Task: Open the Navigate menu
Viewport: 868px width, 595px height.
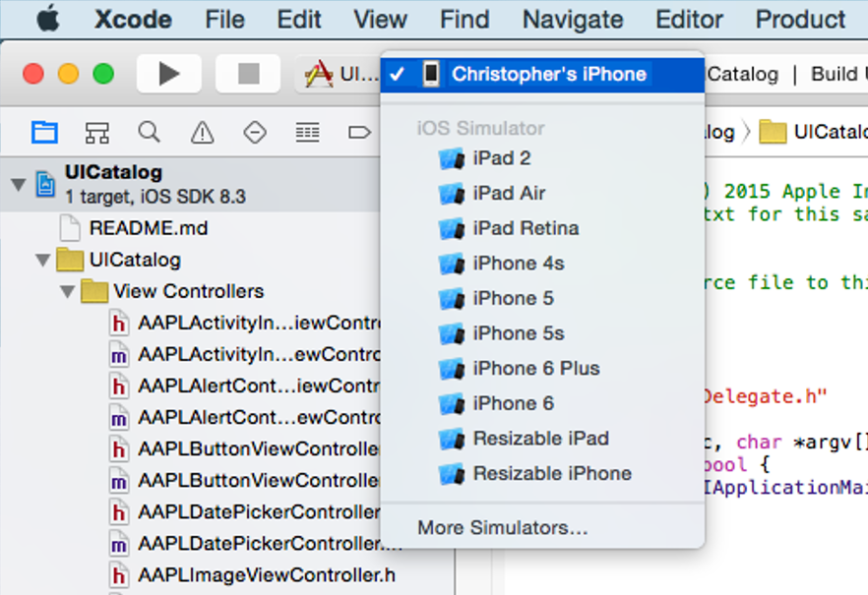Action: click(573, 20)
